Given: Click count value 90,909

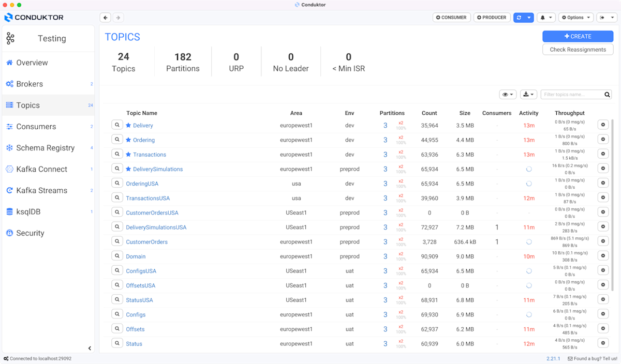Looking at the screenshot, I should point(430,256).
